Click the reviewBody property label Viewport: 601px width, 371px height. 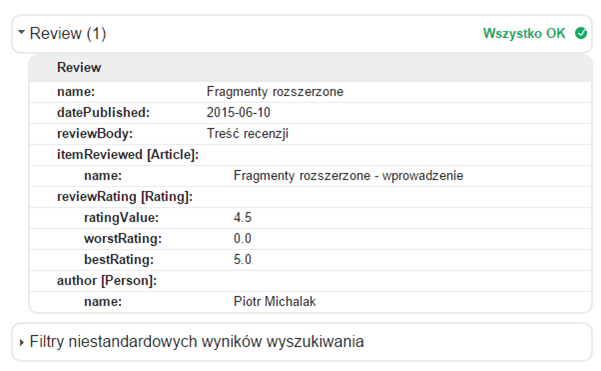click(x=95, y=134)
